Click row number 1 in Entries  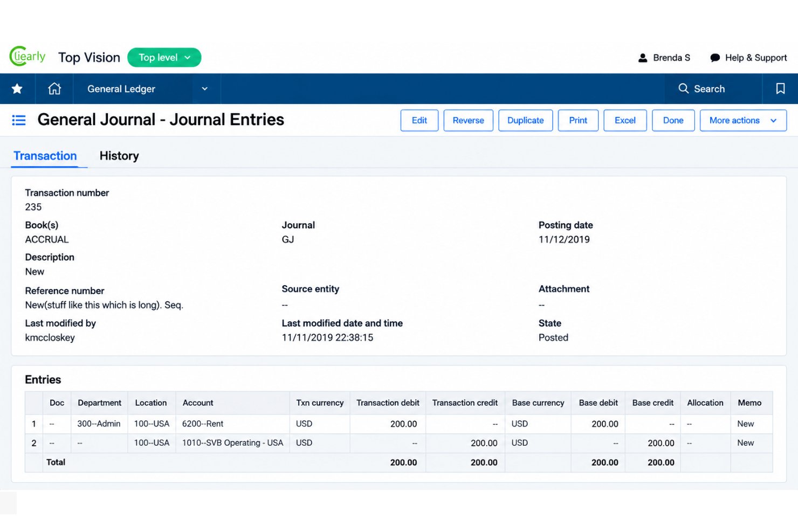click(33, 424)
